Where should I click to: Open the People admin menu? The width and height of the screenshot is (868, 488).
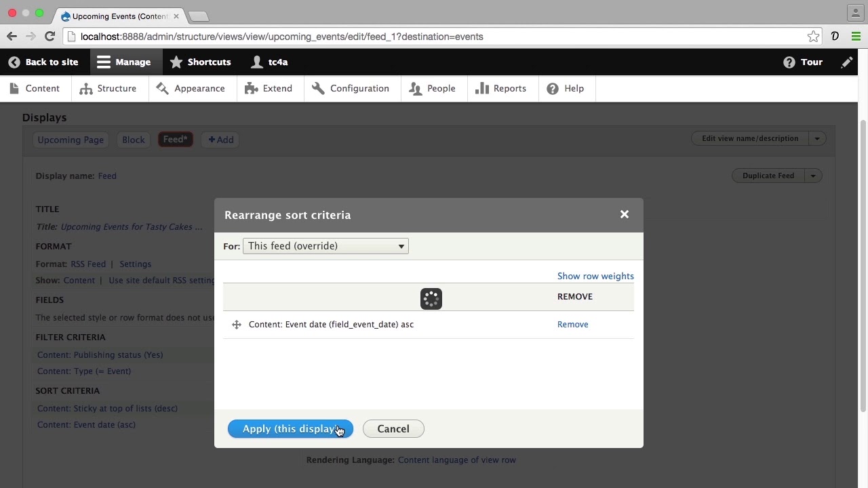point(433,88)
